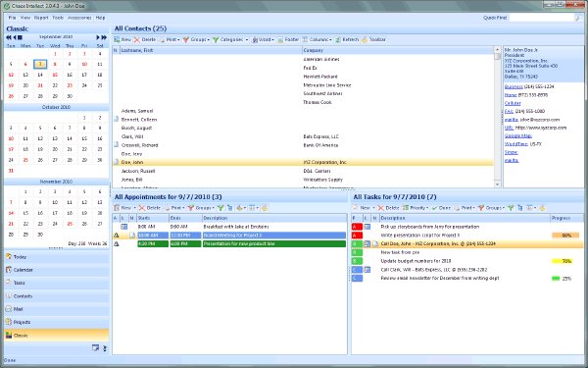The height and width of the screenshot is (368, 588).
Task: Open the Accessories menu
Action: click(79, 18)
